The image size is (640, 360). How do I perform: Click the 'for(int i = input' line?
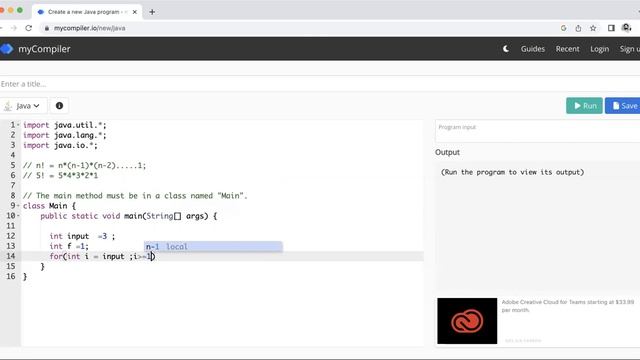click(x=102, y=256)
